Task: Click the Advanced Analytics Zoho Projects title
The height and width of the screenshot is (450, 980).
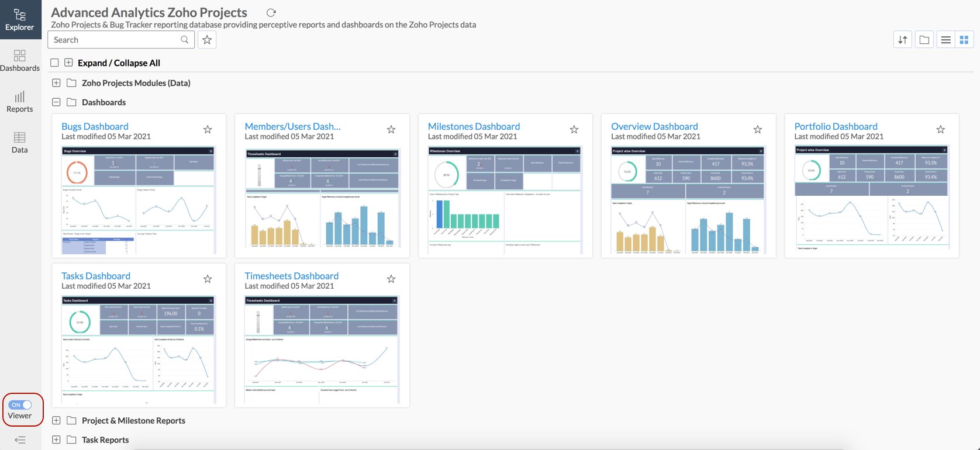Action: tap(149, 12)
